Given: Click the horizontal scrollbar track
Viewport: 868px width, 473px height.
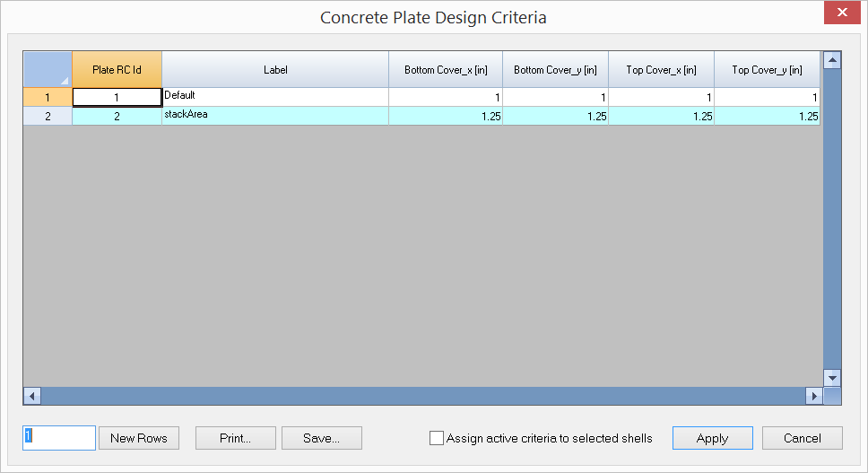Looking at the screenshot, I should [423, 396].
